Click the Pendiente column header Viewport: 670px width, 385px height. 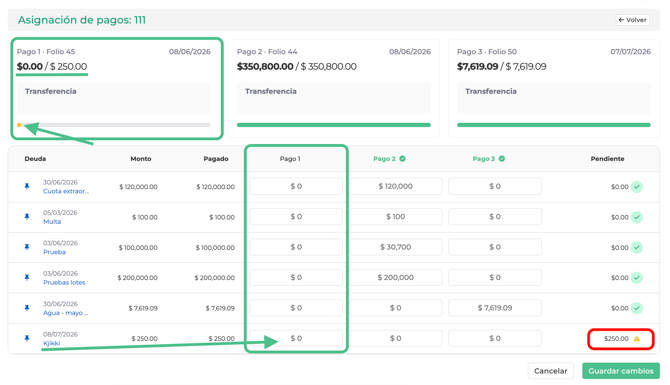tap(608, 159)
